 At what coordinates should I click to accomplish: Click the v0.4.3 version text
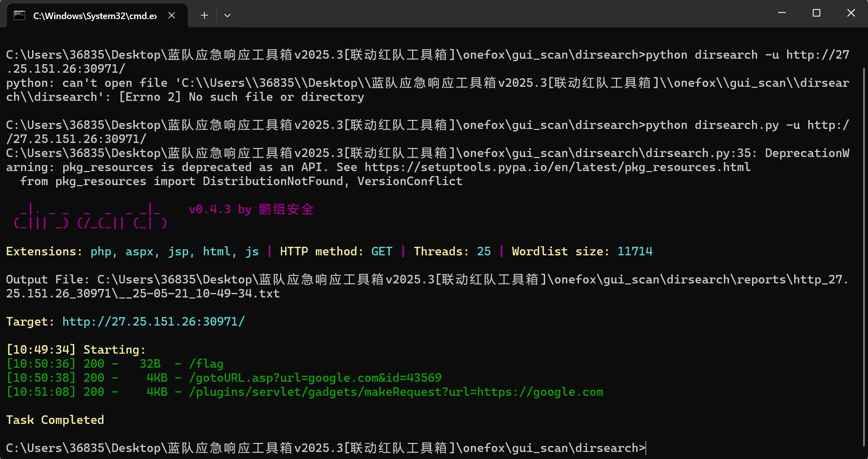[209, 209]
